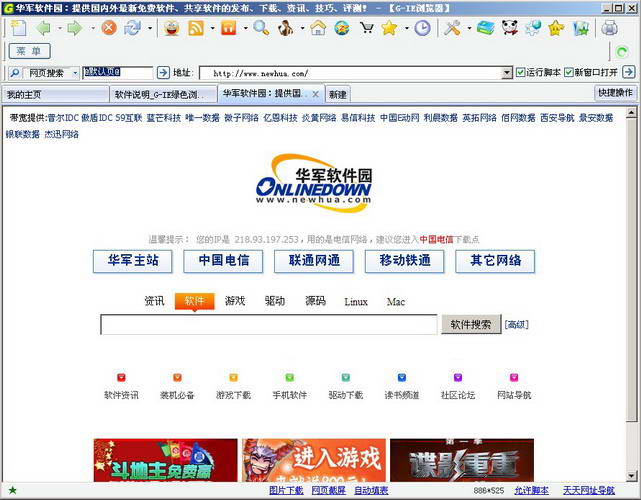The height and width of the screenshot is (500, 641).
Task: Click the green stacked books icon
Action: tap(485, 28)
